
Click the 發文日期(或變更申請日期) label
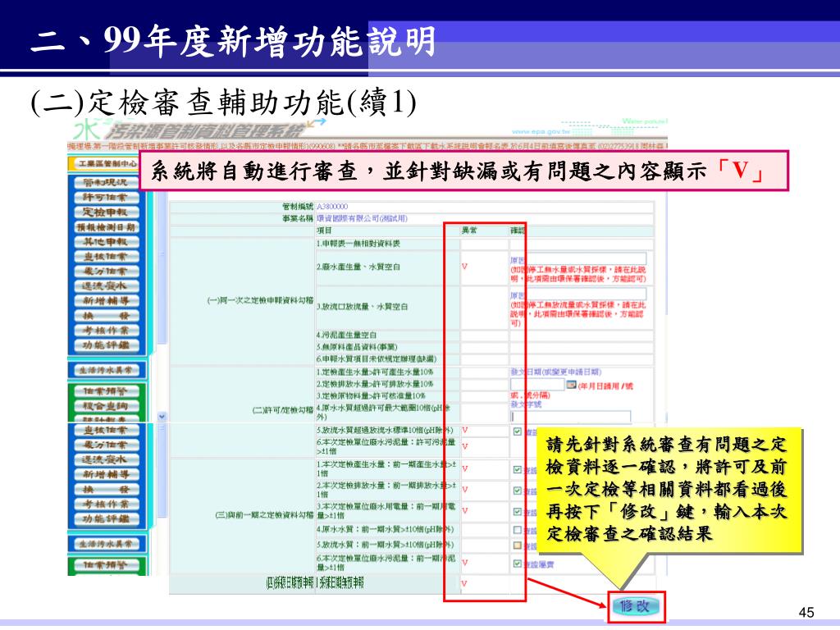[555, 372]
